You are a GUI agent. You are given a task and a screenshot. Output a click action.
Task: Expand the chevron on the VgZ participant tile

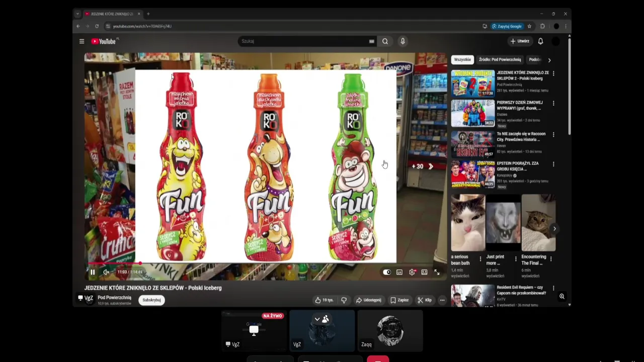(317, 319)
